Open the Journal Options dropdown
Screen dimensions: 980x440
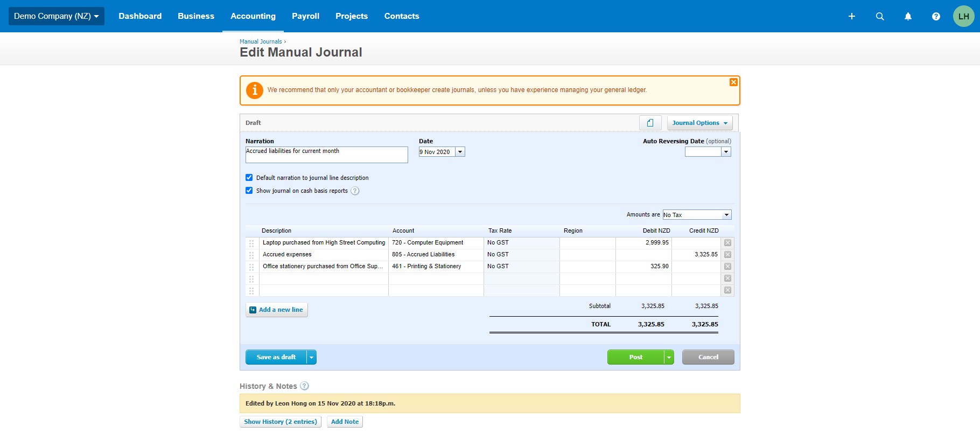(x=699, y=123)
